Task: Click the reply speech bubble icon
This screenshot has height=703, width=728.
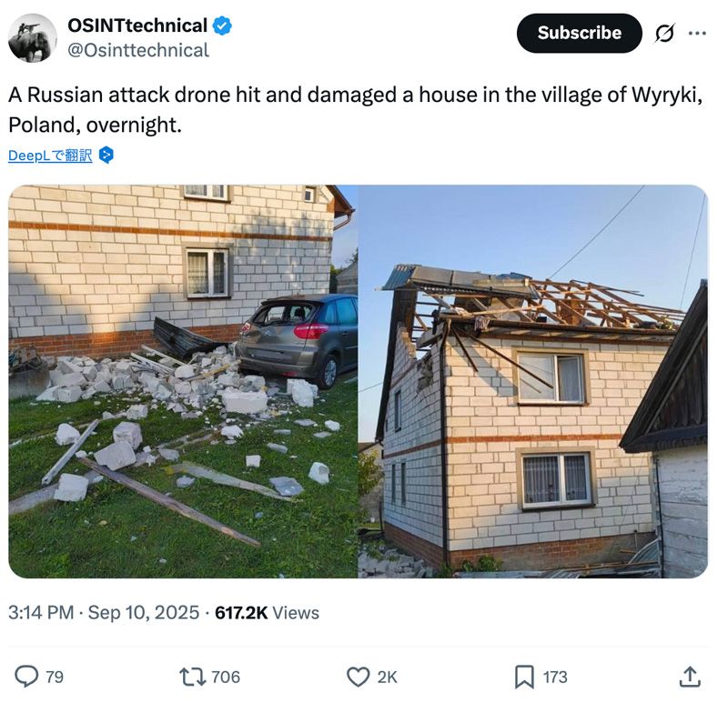Action: click(x=26, y=677)
